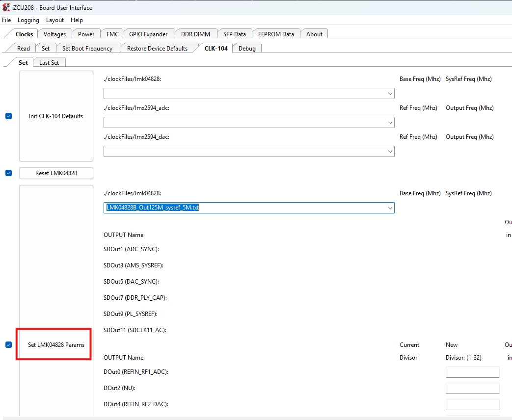
Task: Open the lmx2594_dac file selector
Action: tap(389, 151)
